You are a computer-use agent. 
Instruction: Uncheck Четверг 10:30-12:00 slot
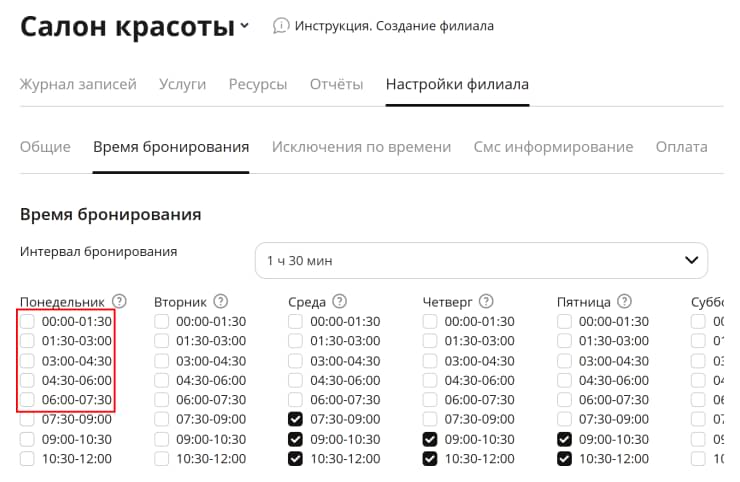click(x=430, y=458)
